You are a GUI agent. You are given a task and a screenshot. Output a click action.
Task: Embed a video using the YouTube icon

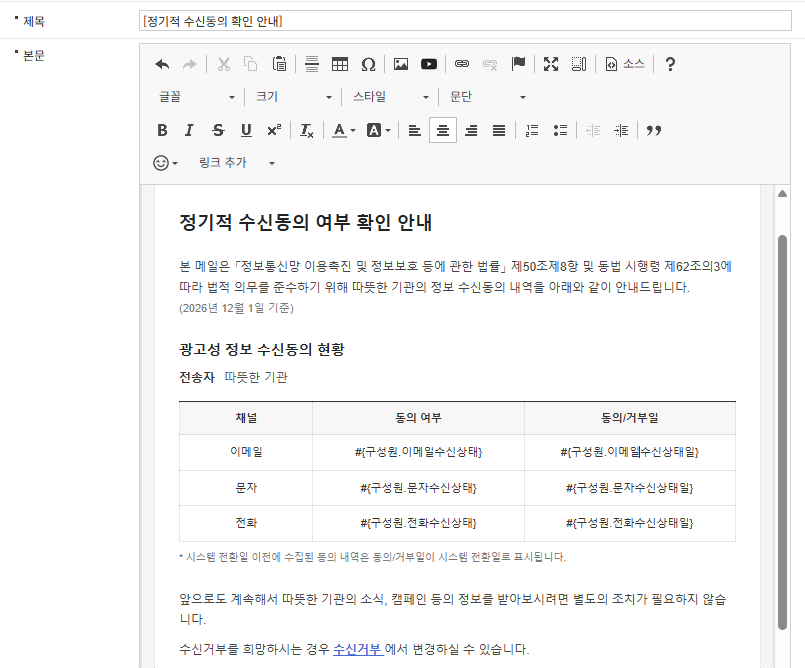(x=429, y=64)
